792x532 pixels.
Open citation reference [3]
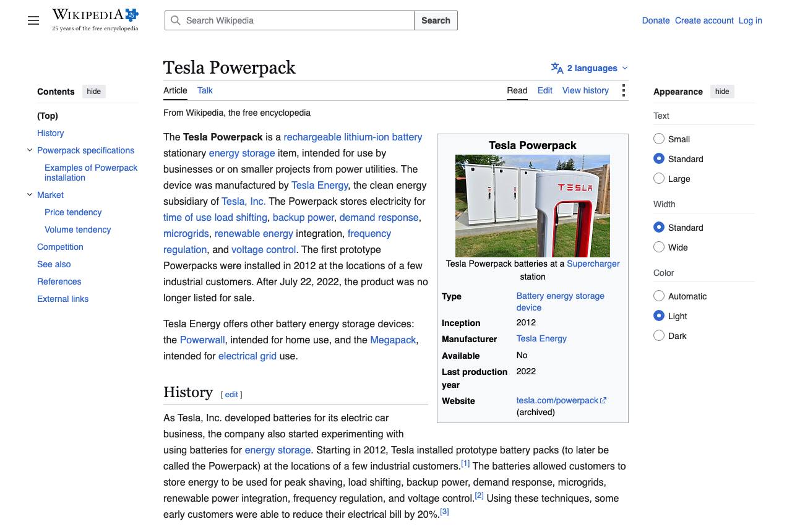444,512
